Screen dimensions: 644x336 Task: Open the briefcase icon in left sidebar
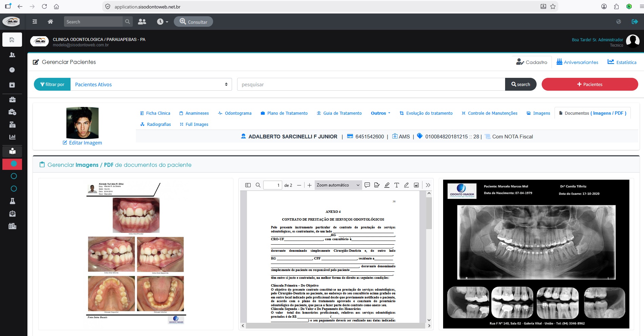(x=12, y=99)
